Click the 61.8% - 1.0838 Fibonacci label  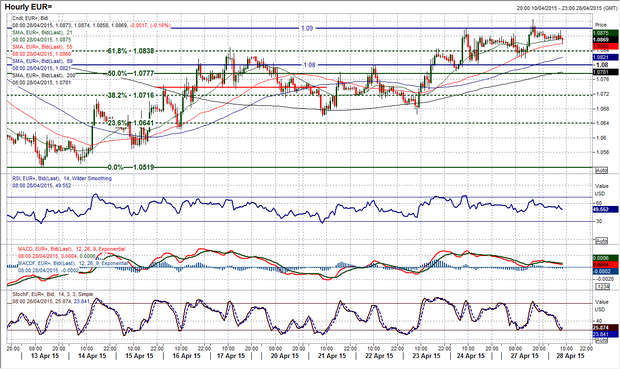[131, 51]
